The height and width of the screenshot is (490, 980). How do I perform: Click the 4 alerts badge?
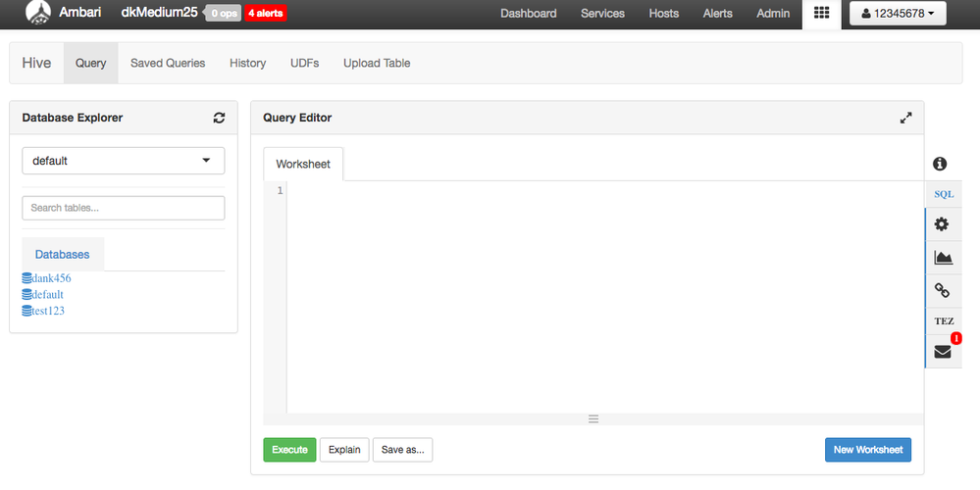click(266, 13)
